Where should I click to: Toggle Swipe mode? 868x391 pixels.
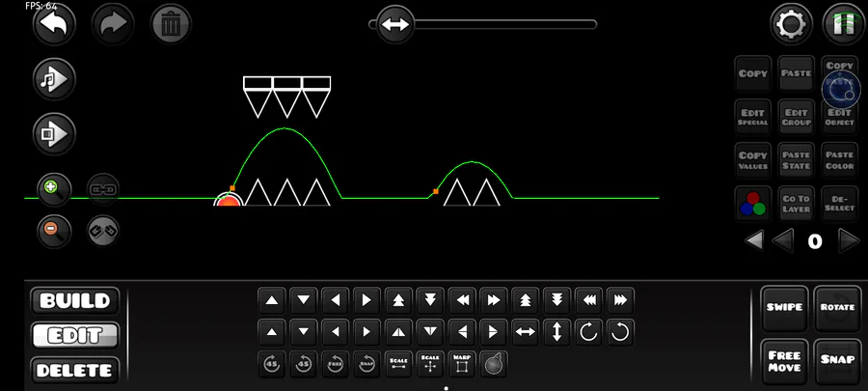click(784, 308)
